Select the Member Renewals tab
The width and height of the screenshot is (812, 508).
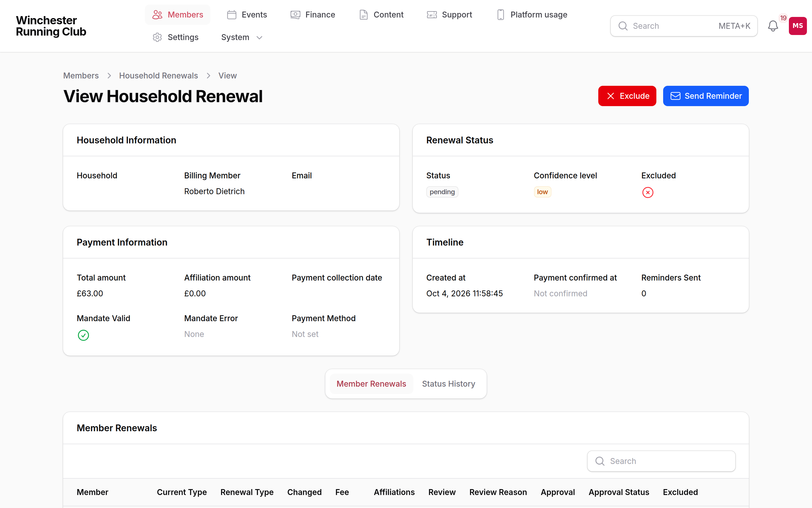pyautogui.click(x=371, y=384)
